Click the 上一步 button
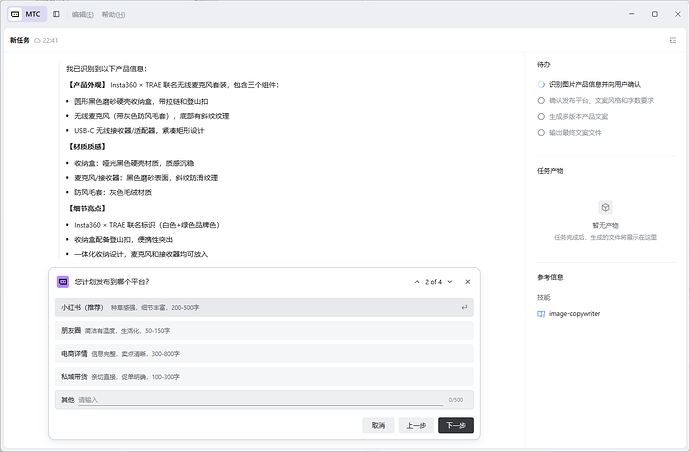 416,425
